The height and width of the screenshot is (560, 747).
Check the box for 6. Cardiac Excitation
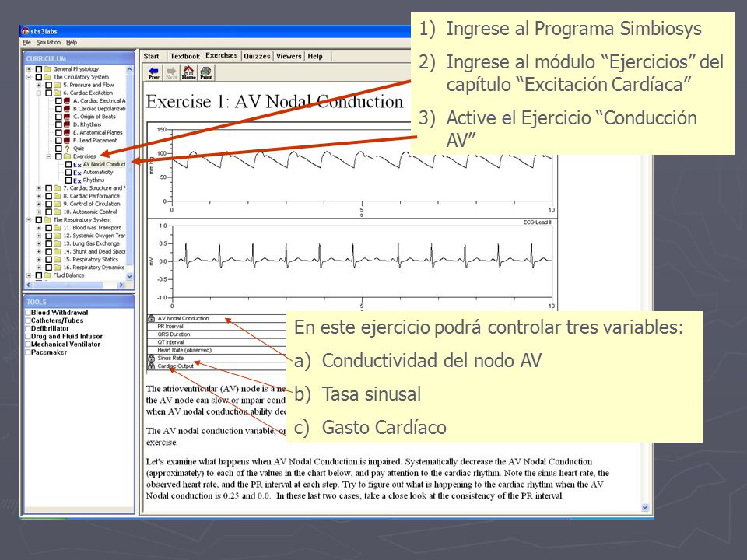click(48, 93)
